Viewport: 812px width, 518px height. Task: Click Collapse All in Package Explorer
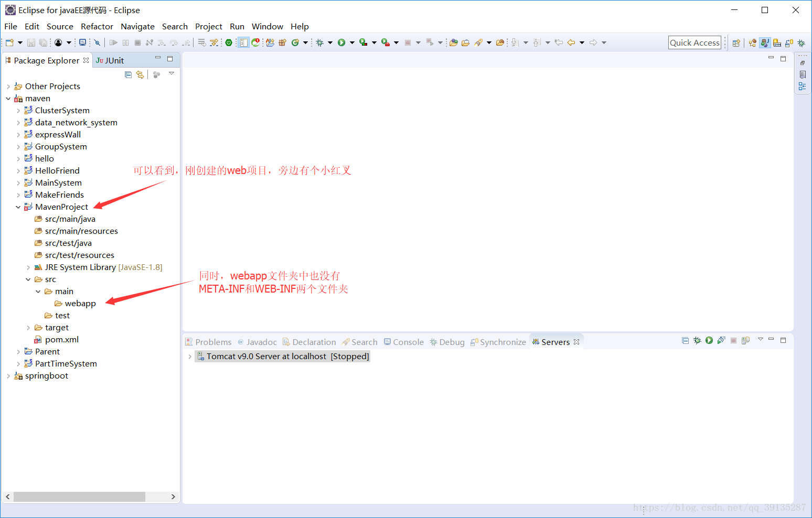tap(128, 74)
